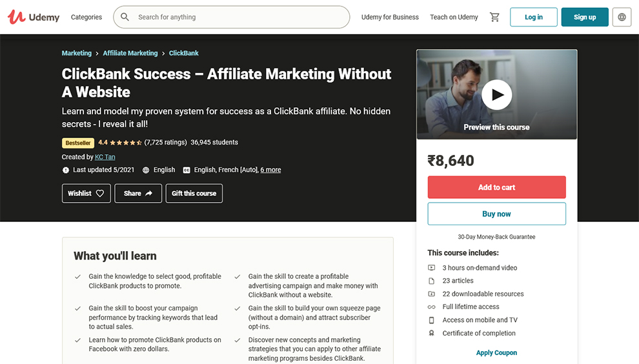The image size is (639, 364).
Task: Click the star rating icons
Action: click(125, 143)
